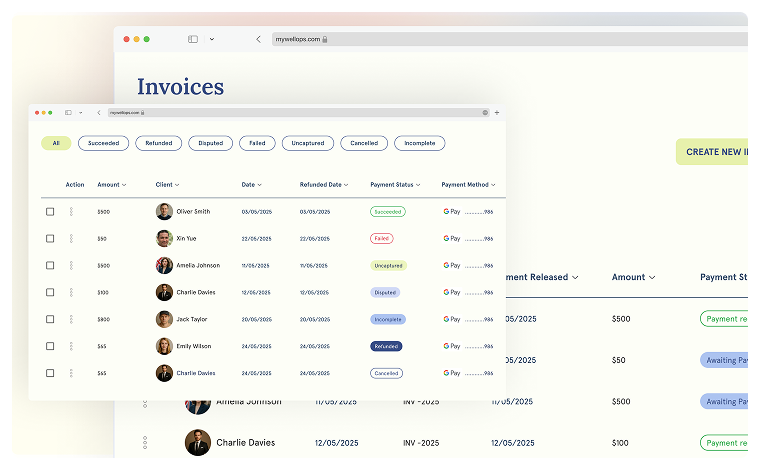Tick the checkbox for Emily Wilson row
Viewport: 760px width, 470px height.
pos(50,346)
